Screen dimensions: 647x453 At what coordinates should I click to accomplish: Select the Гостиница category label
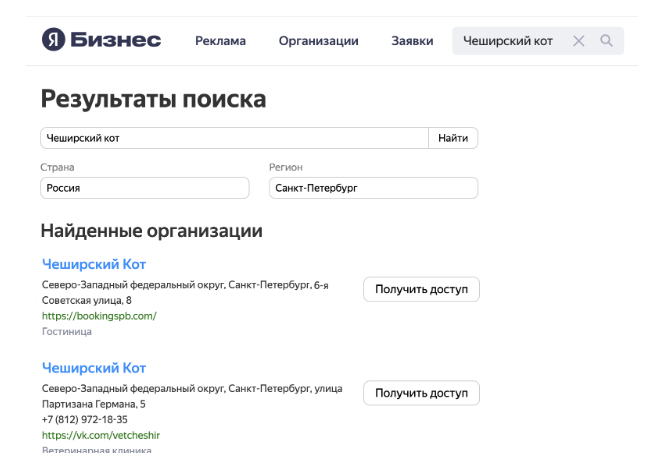[67, 332]
